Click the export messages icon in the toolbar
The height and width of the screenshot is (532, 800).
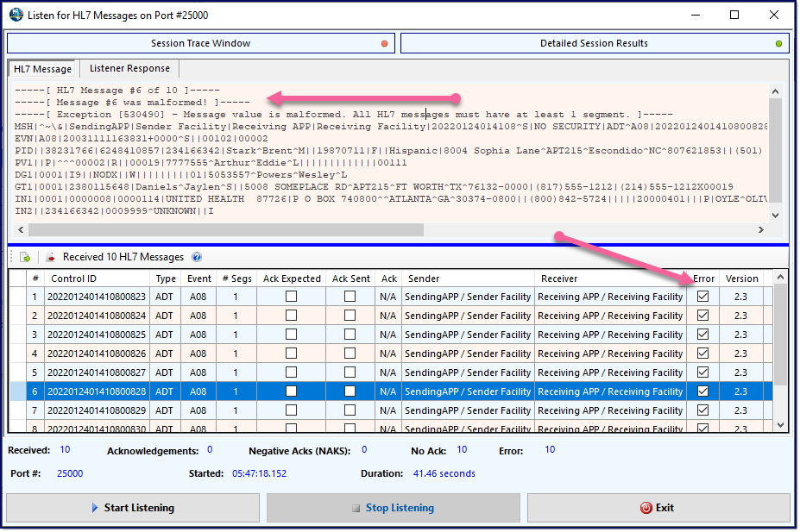tap(25, 257)
